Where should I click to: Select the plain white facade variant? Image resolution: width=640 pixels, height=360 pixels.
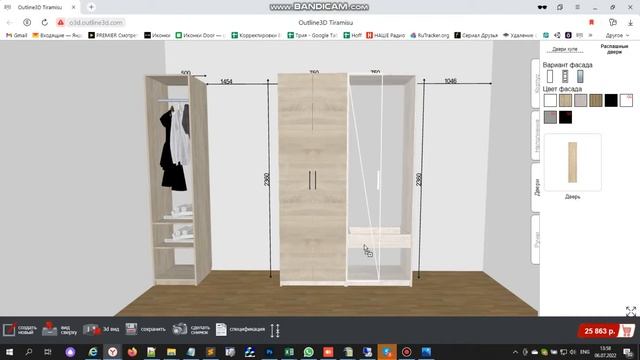pos(550,76)
